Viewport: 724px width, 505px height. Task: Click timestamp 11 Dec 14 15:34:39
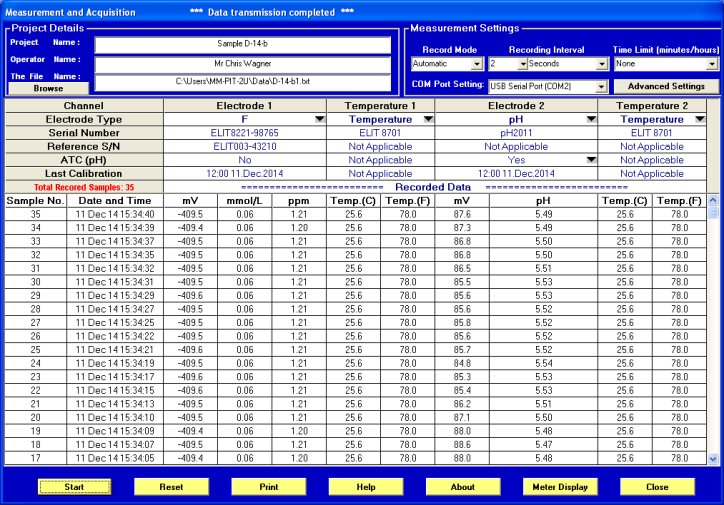coord(115,228)
